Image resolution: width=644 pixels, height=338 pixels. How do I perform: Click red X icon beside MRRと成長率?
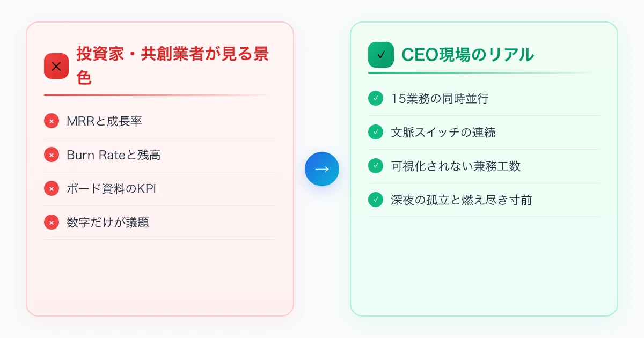[x=52, y=121]
